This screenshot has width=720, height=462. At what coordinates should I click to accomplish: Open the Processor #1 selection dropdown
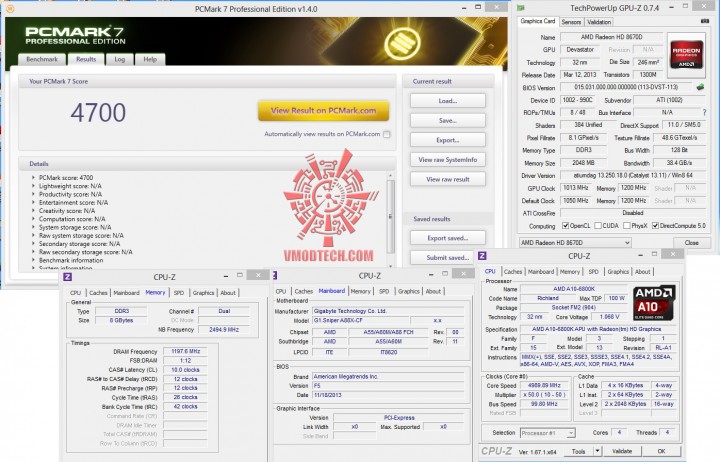(548, 433)
